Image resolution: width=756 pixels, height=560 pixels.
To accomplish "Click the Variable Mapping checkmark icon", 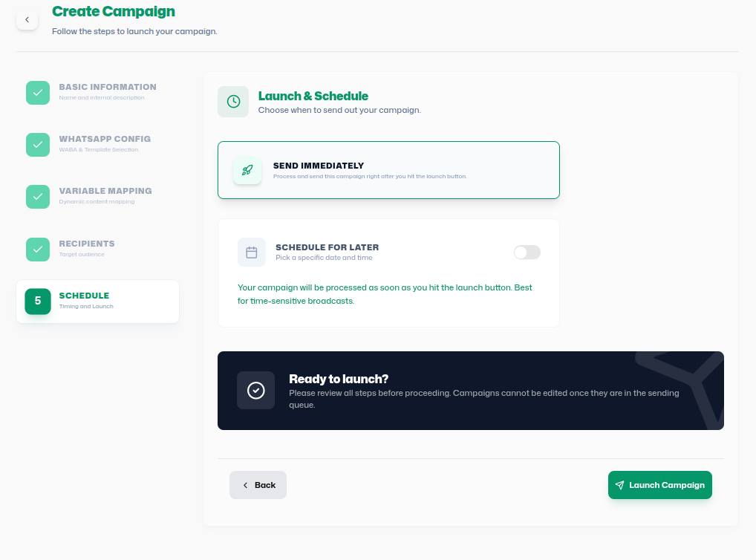I will tap(38, 197).
